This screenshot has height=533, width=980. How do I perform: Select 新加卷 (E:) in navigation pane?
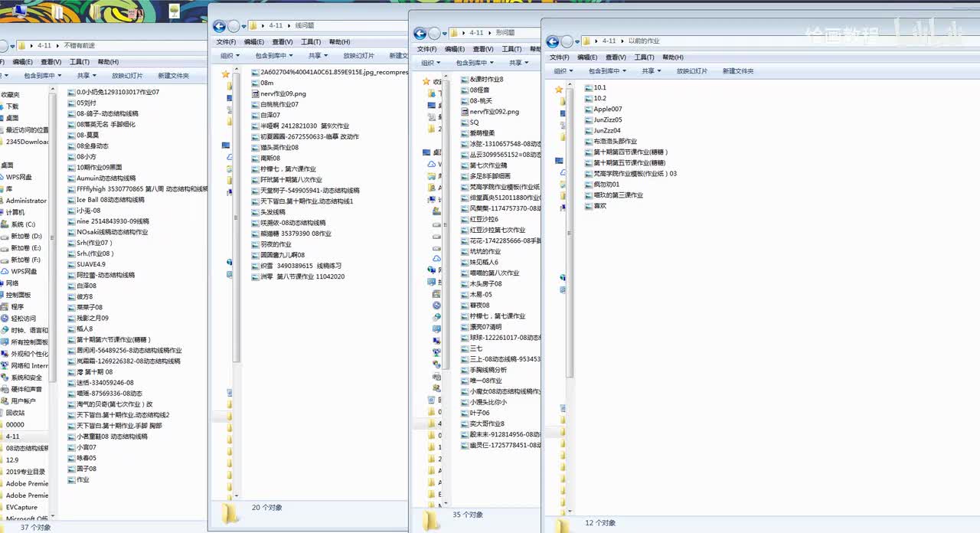(x=25, y=248)
